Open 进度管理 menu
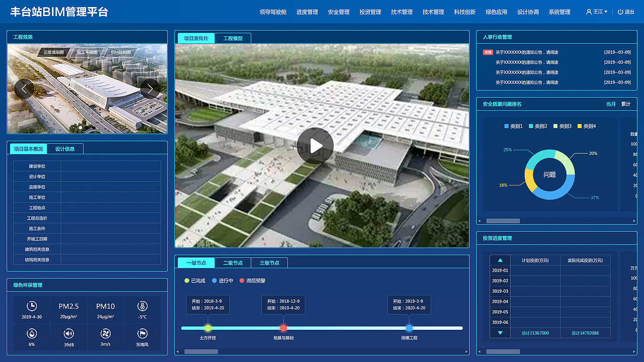 [307, 12]
